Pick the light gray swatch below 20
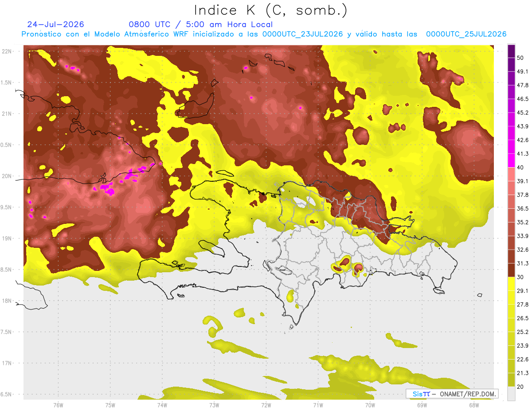 511,394
